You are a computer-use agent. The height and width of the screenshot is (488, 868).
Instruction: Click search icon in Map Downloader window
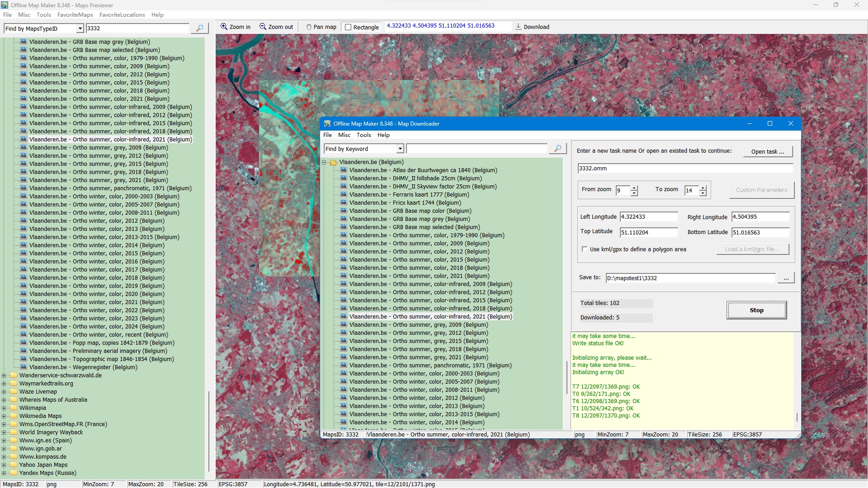[557, 149]
